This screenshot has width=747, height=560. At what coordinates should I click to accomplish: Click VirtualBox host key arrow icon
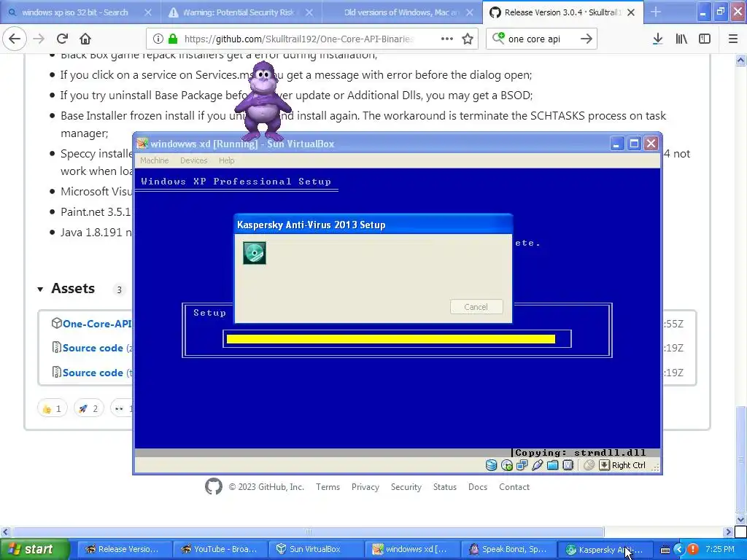point(604,465)
